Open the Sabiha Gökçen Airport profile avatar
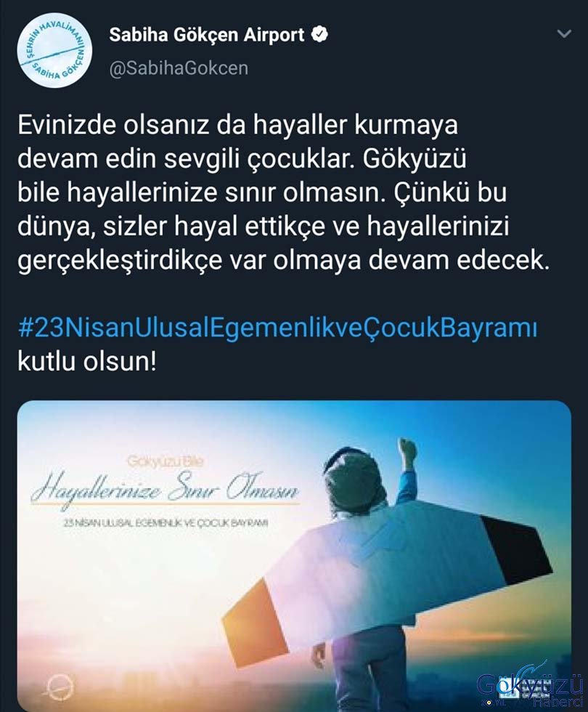 point(54,50)
